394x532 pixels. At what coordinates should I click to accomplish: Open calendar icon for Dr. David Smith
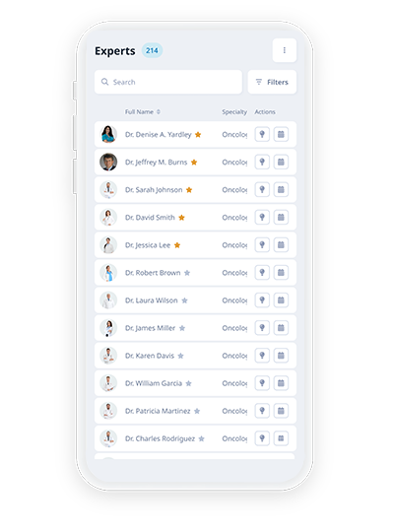coord(281,218)
